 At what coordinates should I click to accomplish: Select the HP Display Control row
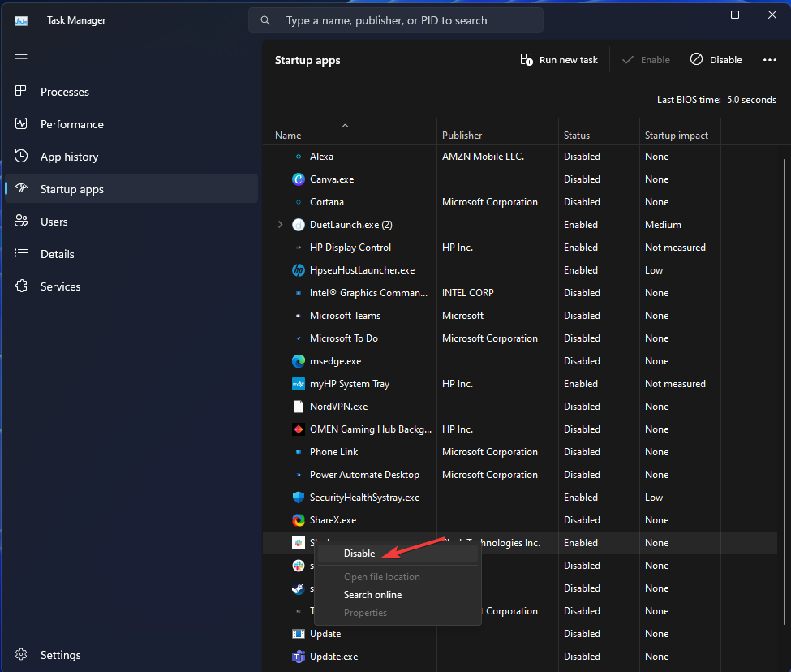pyautogui.click(x=519, y=248)
